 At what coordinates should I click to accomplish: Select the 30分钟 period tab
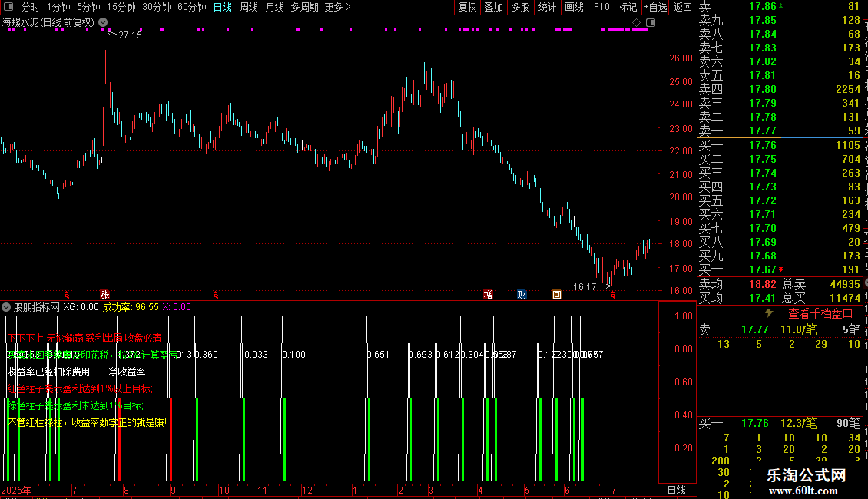(157, 7)
